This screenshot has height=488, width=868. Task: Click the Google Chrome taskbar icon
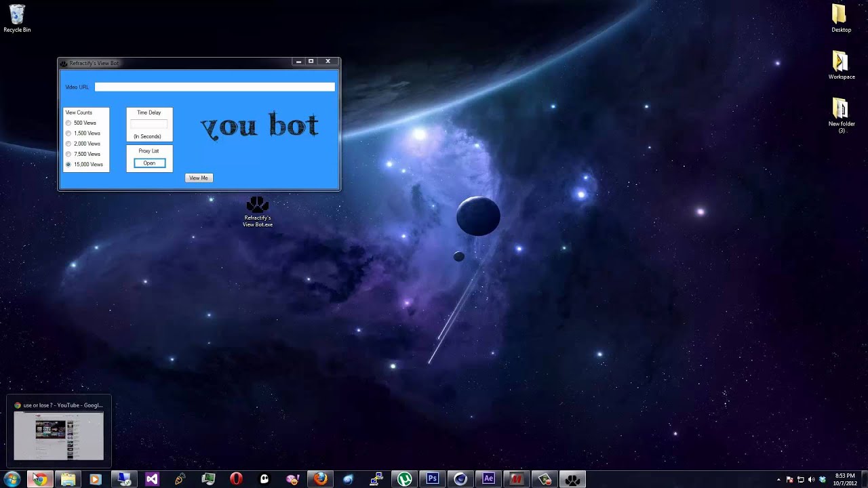click(40, 479)
